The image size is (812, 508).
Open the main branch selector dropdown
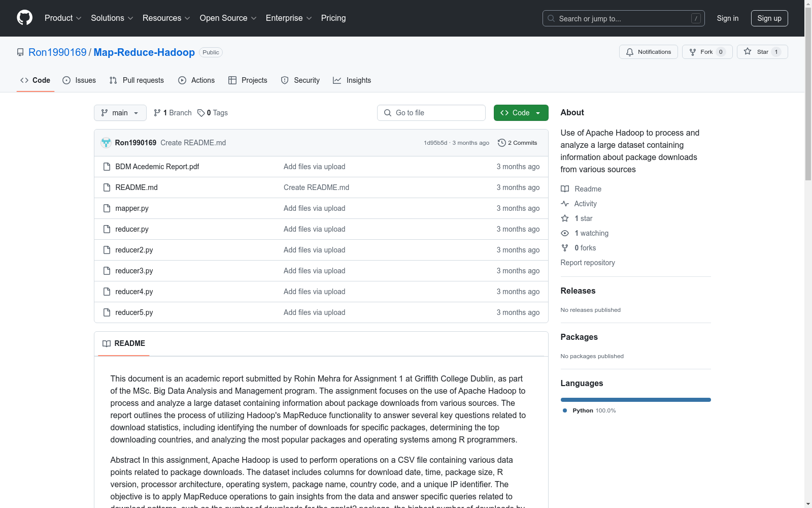pos(120,113)
